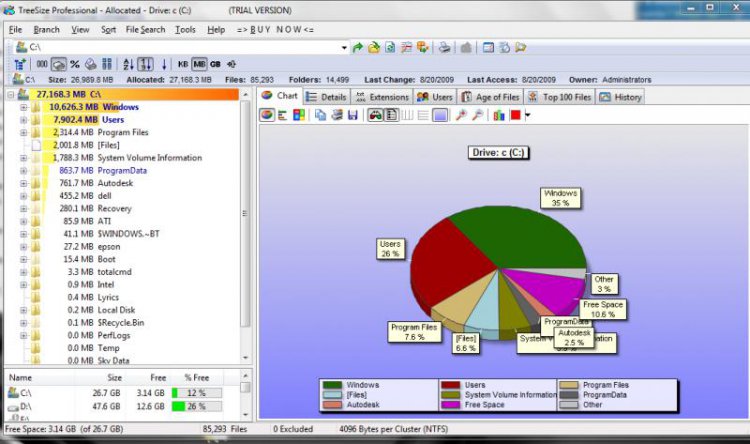Collapse the C:\ root node

tap(11, 95)
